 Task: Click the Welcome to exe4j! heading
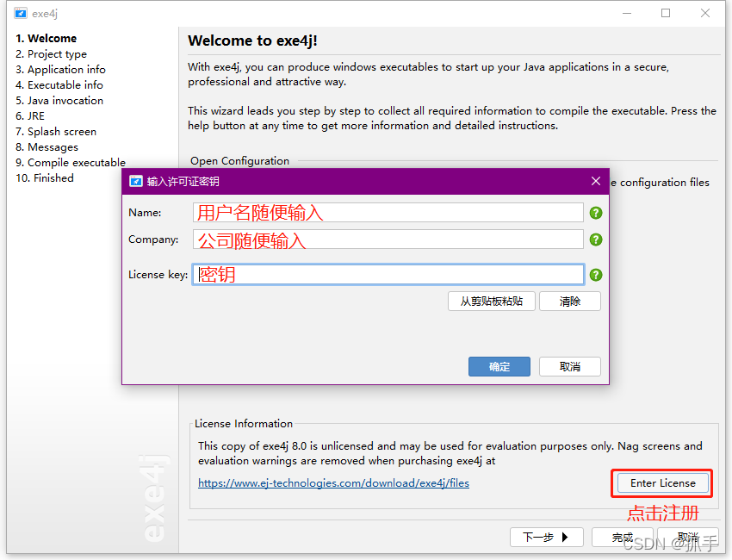(x=252, y=40)
